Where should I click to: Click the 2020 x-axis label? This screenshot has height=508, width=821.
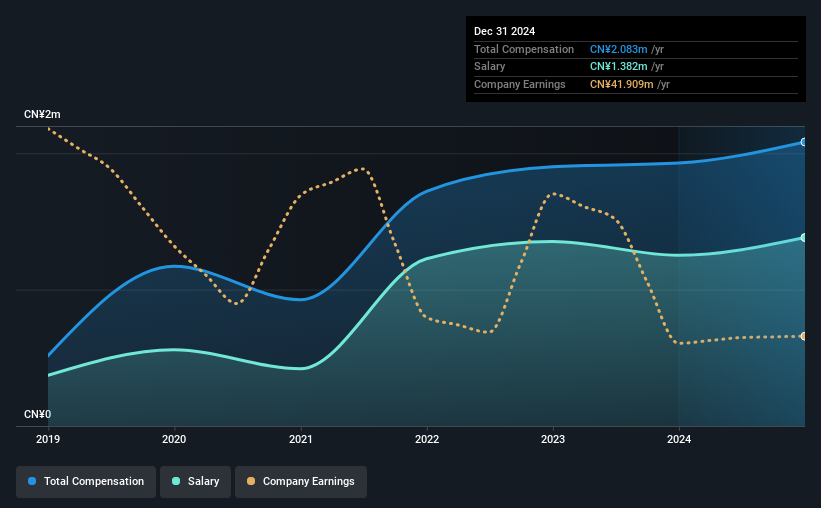tap(174, 439)
